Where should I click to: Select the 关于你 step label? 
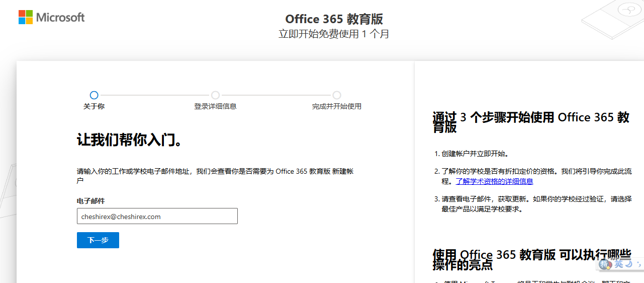click(94, 106)
